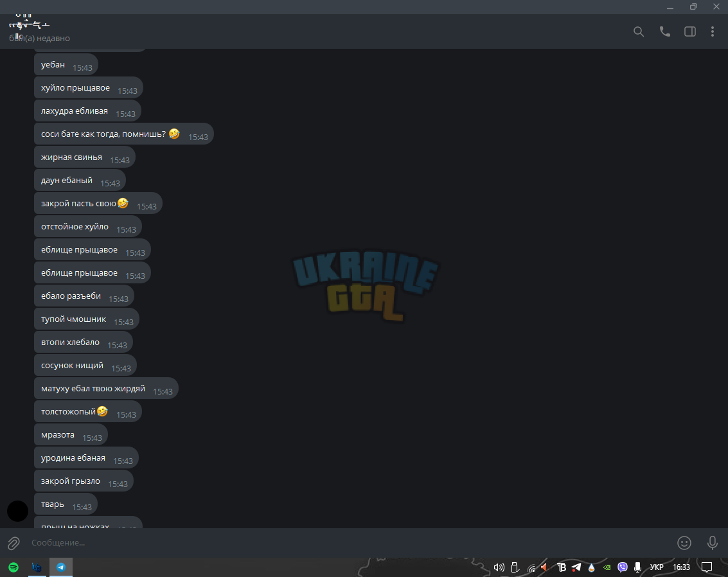Click the laughing emoji after "помнишь?"
The width and height of the screenshot is (728, 577).
click(174, 134)
